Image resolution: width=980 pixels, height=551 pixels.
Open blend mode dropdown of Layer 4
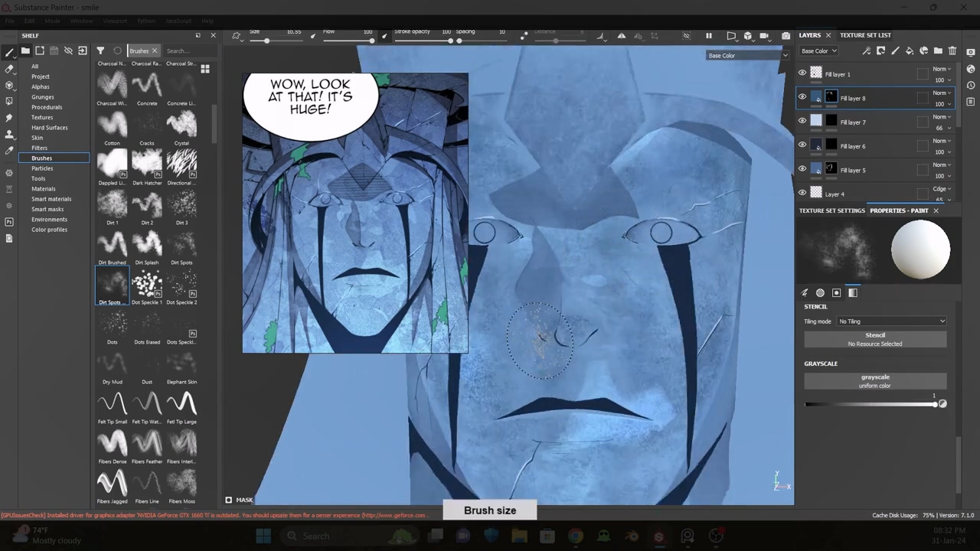coord(942,189)
